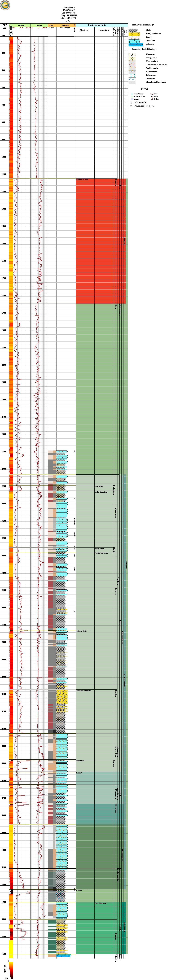Click the well name 'Schupbach 1' title
Image resolution: width=171 pixels, height=980 pixels.
pyautogui.click(x=69, y=8)
